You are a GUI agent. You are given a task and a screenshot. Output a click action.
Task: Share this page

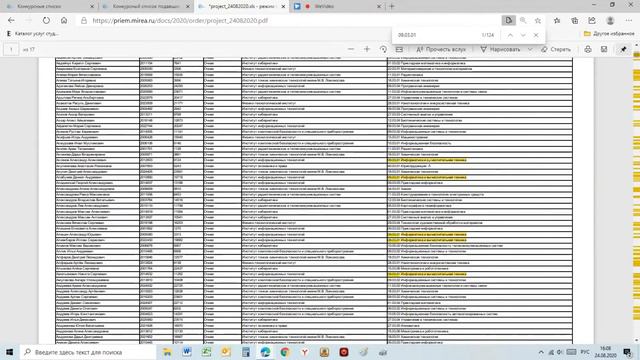[x=592, y=20]
